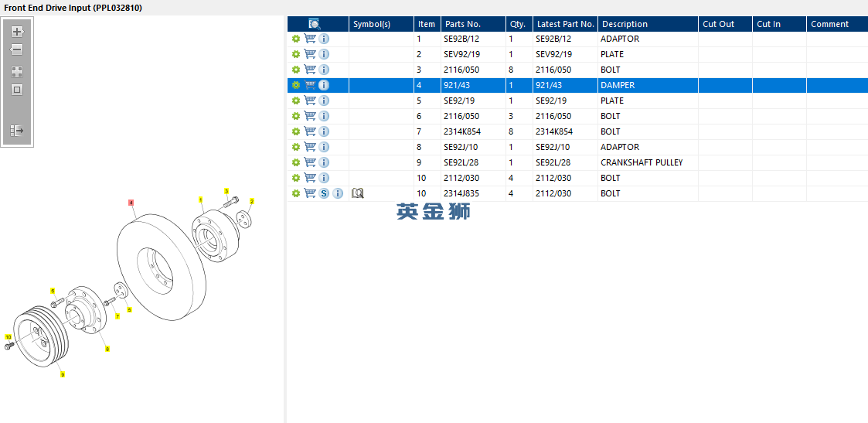The width and height of the screenshot is (868, 423).
Task: Open magnifier symbol for 2314J835 row
Action: tap(358, 194)
